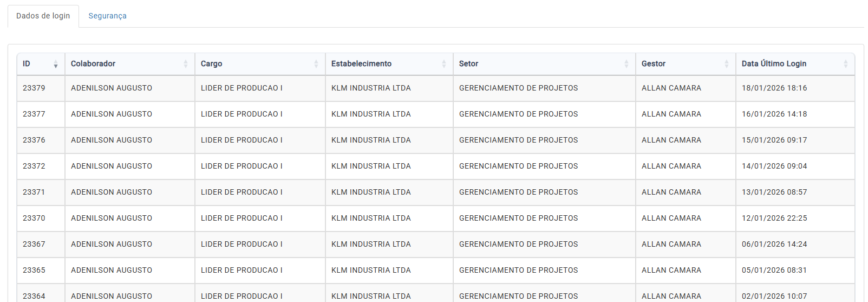Sort table by ID column arrows
Image resolution: width=868 pixels, height=302 pixels.
coord(56,64)
